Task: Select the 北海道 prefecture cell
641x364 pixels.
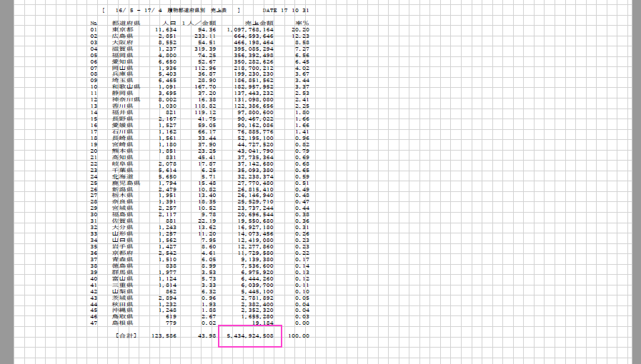Action: tap(122, 176)
